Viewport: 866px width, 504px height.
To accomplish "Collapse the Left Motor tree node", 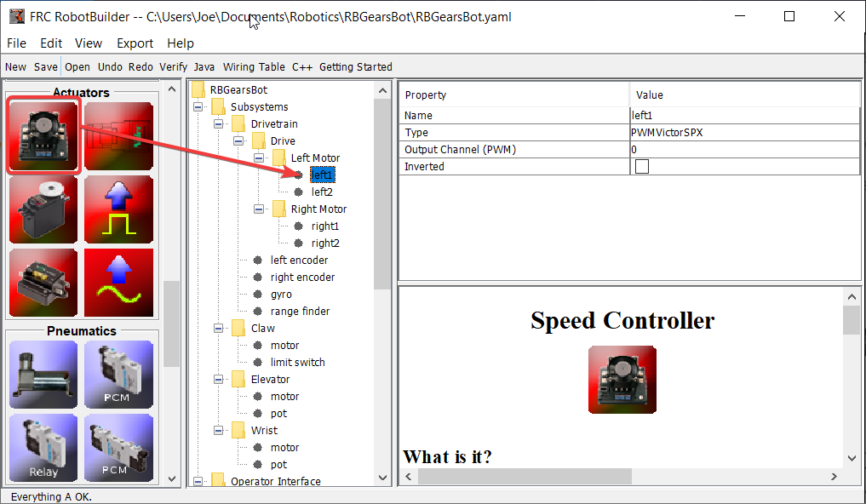I will coord(260,157).
